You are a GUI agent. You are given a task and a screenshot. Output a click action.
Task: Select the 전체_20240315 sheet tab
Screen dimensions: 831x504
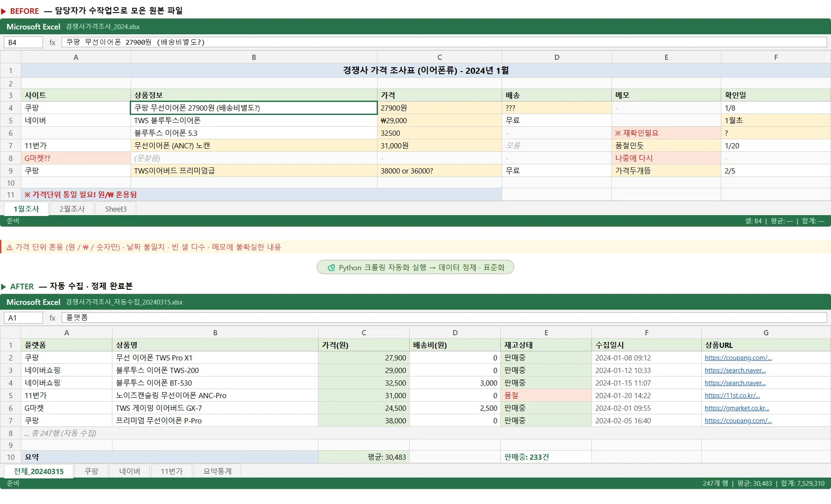click(39, 471)
